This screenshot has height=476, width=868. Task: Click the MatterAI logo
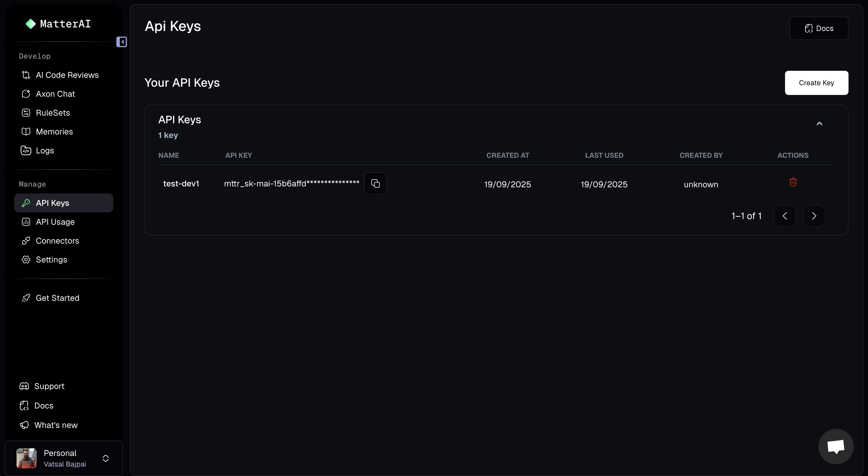point(31,24)
